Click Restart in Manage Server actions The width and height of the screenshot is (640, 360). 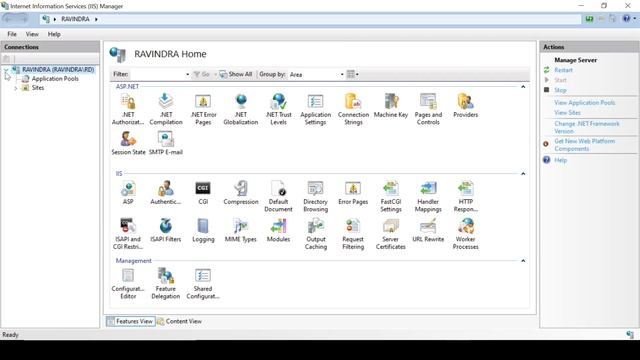tap(563, 70)
